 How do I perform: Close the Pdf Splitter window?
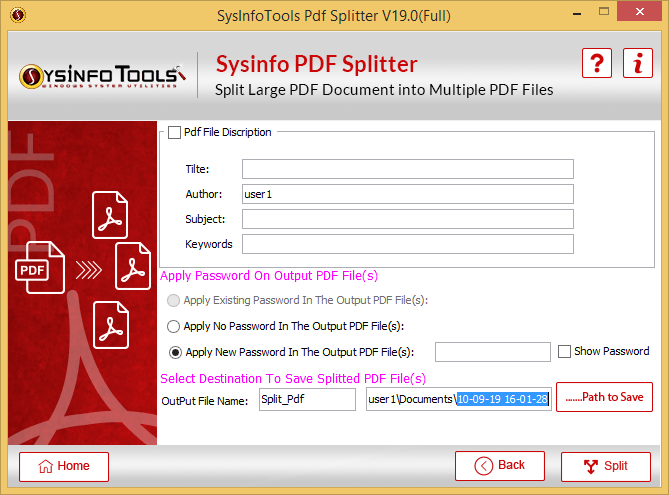point(640,12)
